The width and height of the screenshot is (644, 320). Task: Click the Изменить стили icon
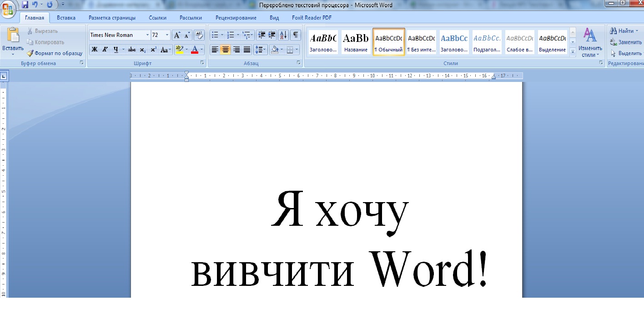click(x=590, y=35)
